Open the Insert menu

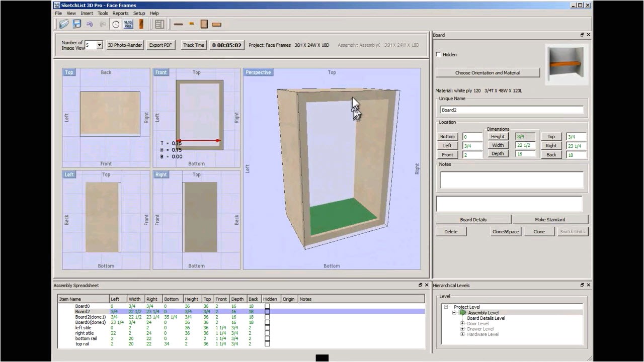click(87, 13)
